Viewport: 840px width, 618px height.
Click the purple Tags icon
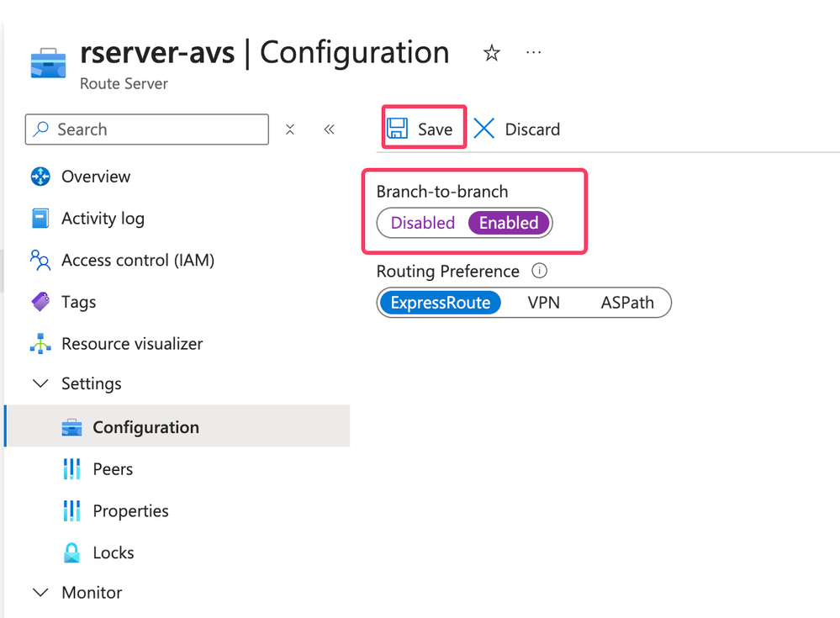pyautogui.click(x=40, y=302)
